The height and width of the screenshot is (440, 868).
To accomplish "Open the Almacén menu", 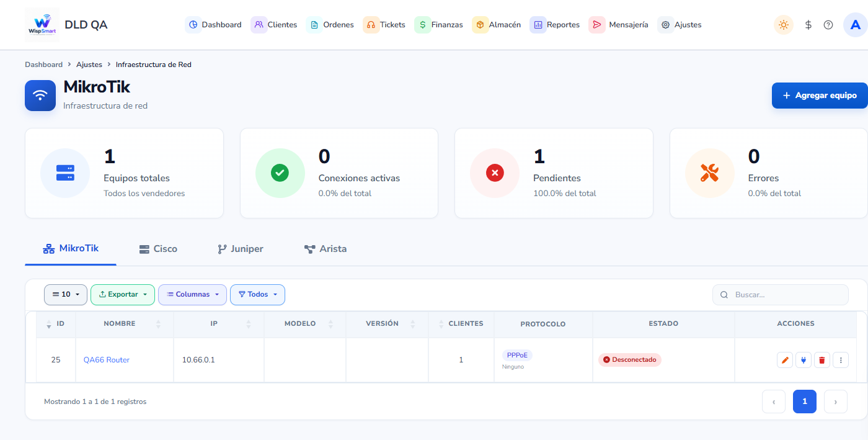I will tap(497, 25).
